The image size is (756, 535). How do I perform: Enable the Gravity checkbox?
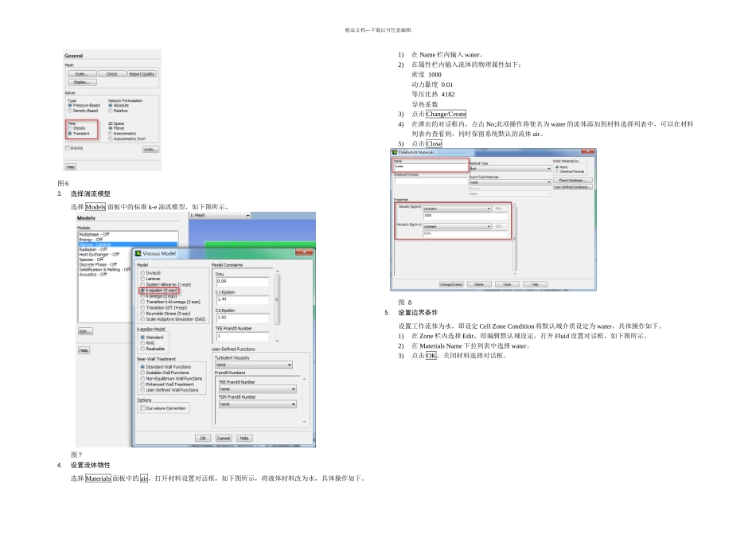pos(68,148)
